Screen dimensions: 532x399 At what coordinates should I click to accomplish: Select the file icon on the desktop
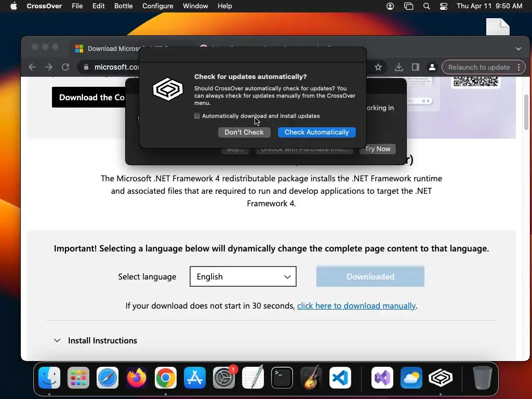click(x=498, y=27)
